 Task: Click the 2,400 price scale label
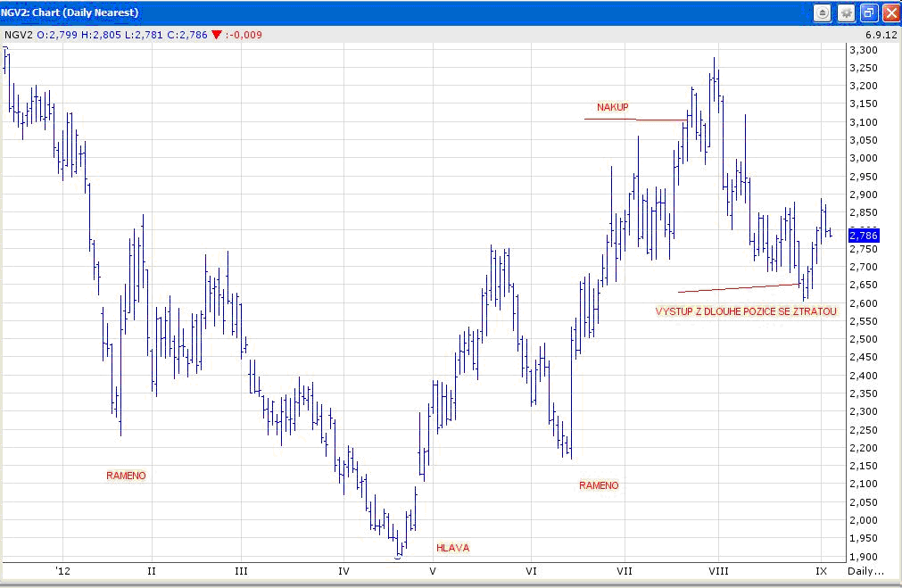coord(864,376)
